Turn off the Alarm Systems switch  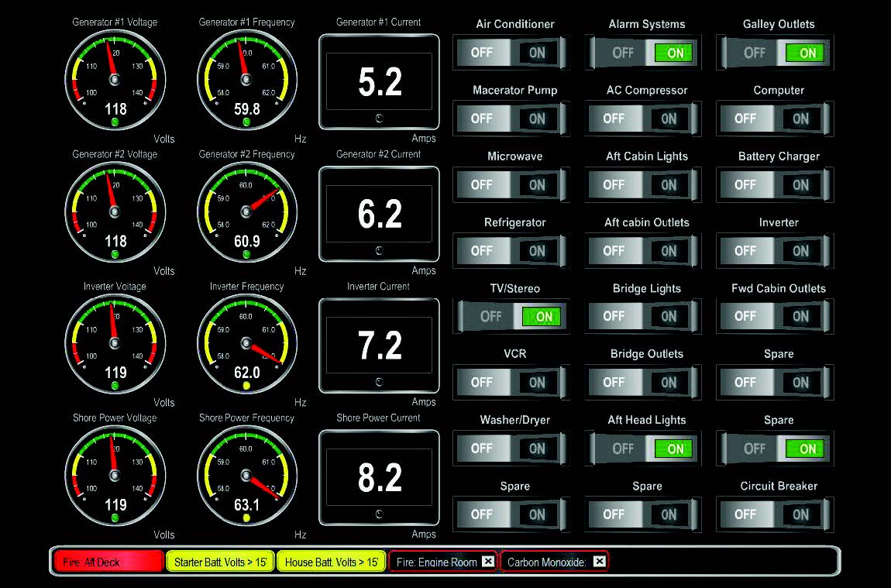(x=624, y=53)
